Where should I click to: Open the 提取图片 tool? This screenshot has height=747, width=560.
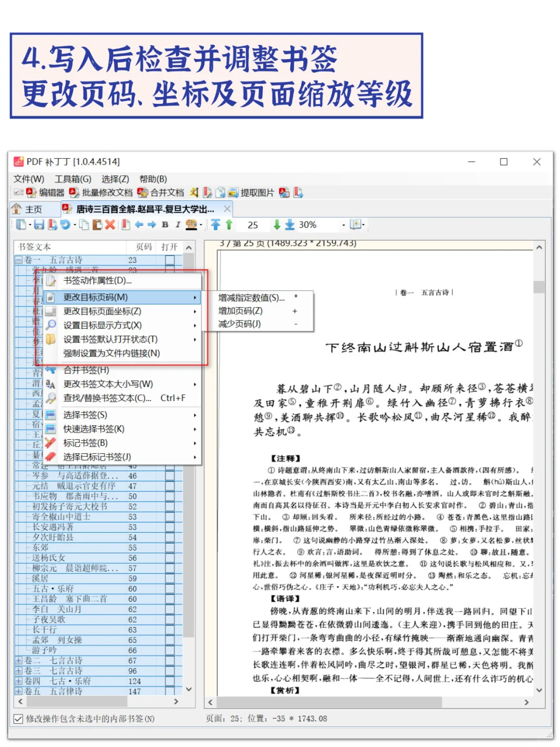click(x=251, y=193)
